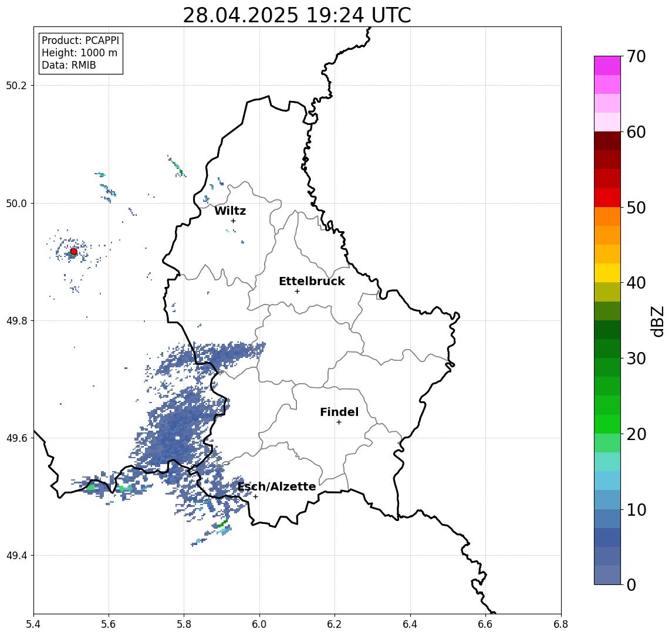Click the 49.8 latitude axis label

click(16, 320)
